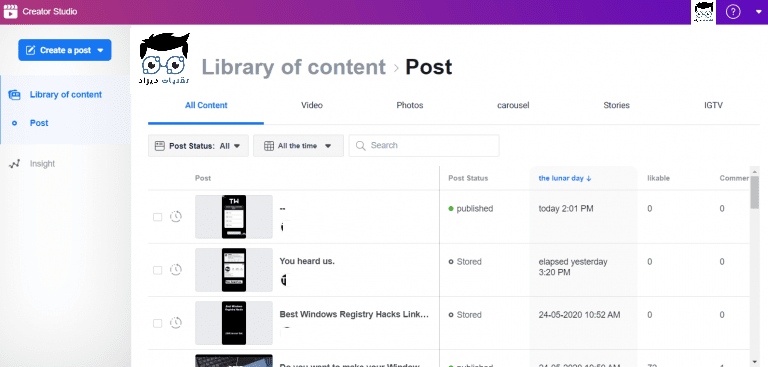Click the Post Status column header

468,178
